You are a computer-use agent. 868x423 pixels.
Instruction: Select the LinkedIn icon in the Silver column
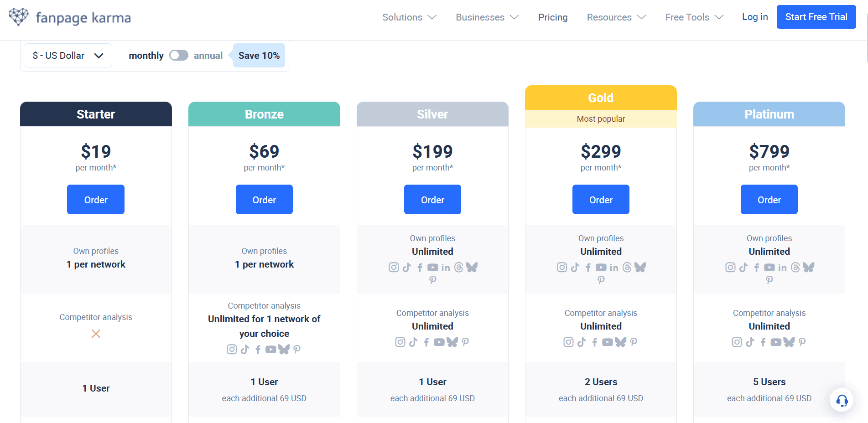[x=446, y=267]
